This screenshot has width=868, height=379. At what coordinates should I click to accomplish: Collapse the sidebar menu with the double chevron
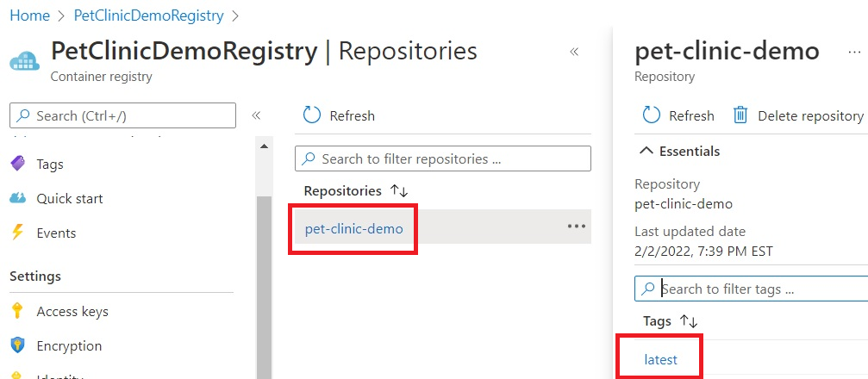(x=256, y=115)
